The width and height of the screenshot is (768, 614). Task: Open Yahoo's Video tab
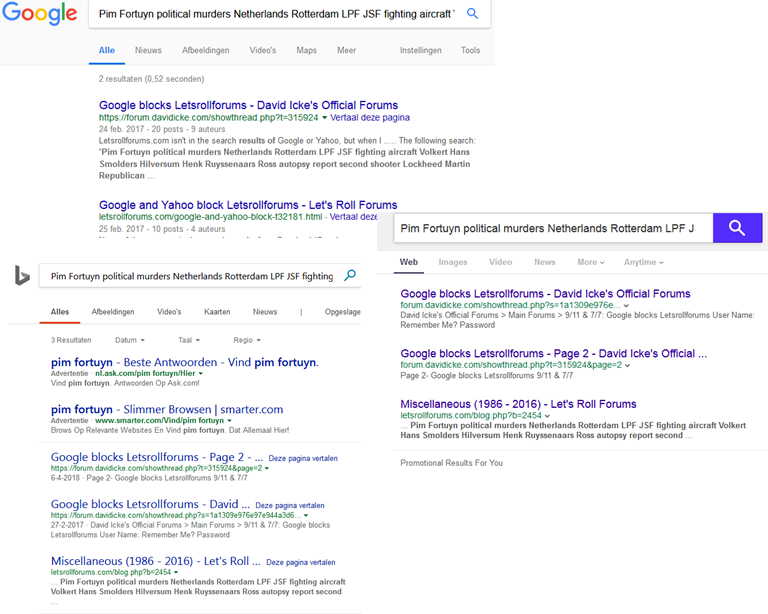tap(500, 262)
